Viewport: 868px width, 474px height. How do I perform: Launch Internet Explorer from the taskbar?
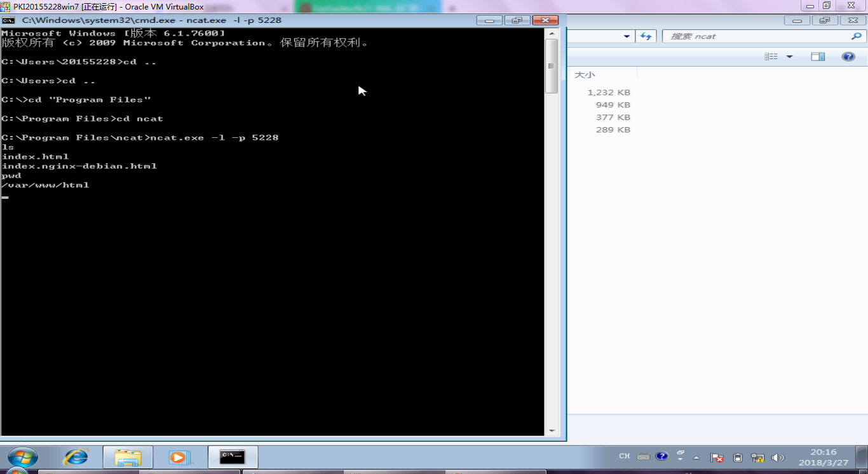click(76, 457)
